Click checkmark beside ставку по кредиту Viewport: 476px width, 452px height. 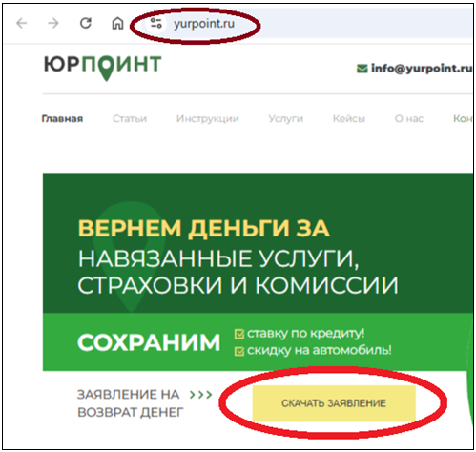click(239, 334)
